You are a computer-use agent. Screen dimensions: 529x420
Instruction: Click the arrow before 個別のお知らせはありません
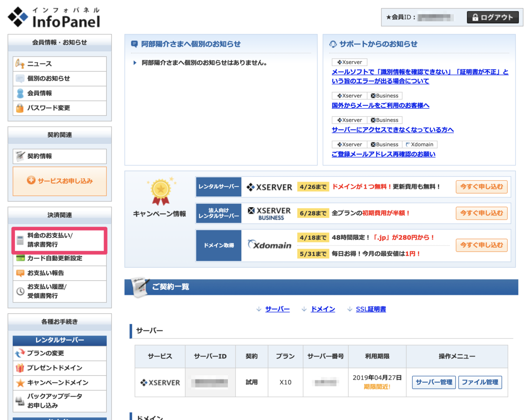[x=135, y=63]
